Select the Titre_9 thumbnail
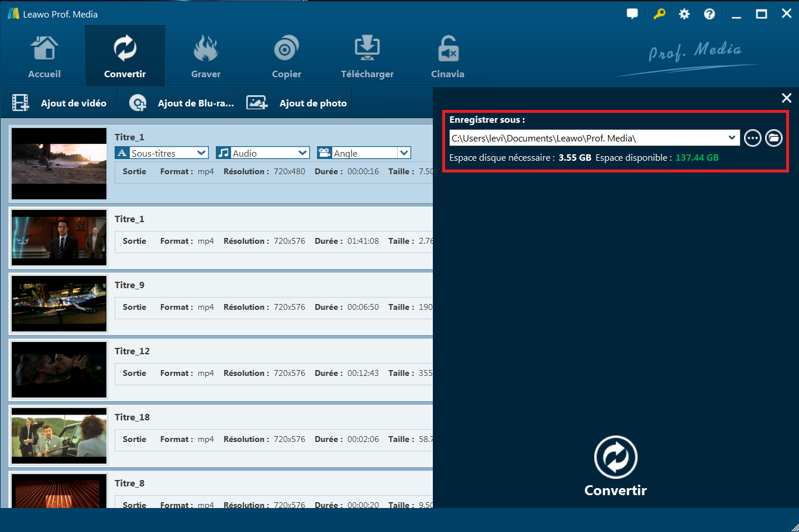 point(59,303)
